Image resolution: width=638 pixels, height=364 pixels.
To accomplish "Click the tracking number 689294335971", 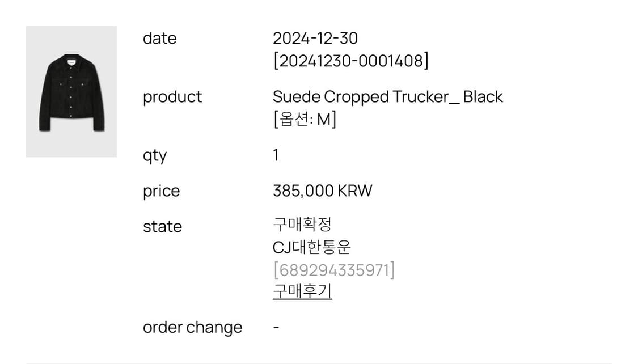I will 333,270.
